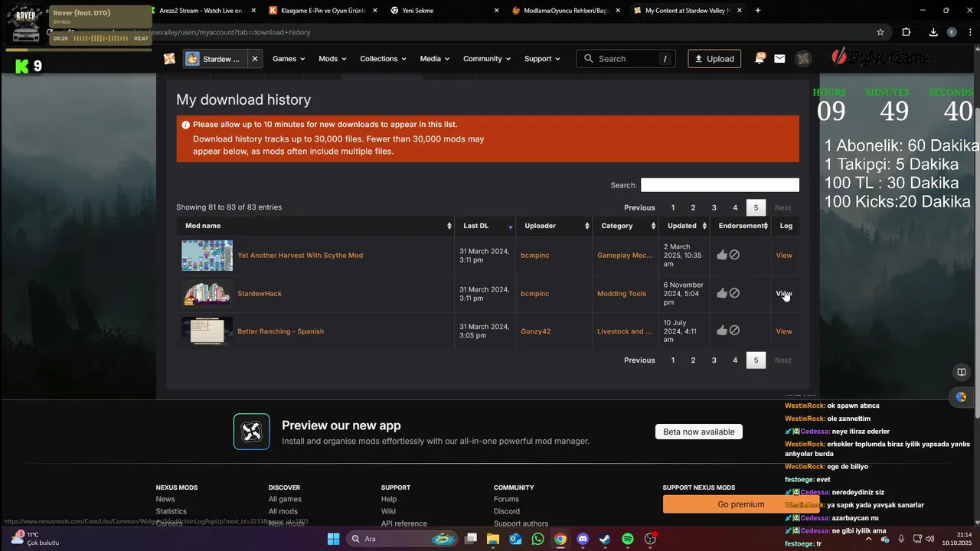Open the reading mode side panel icon

(x=961, y=373)
